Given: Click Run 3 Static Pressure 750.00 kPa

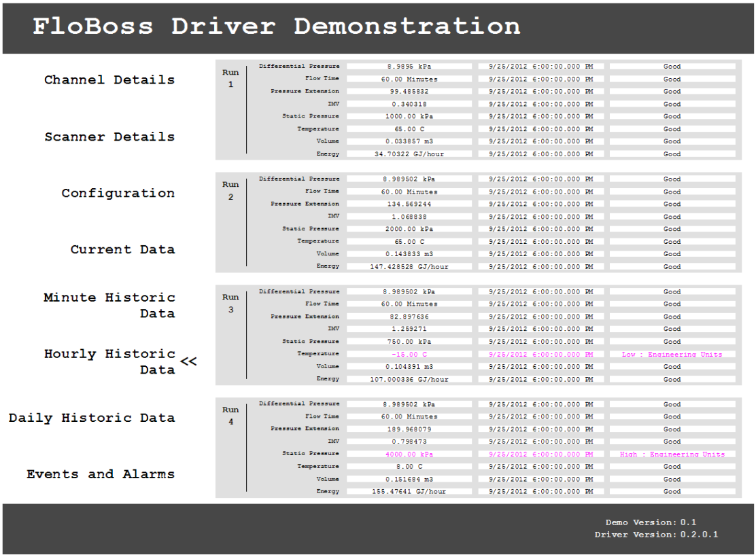Looking at the screenshot, I should [409, 342].
